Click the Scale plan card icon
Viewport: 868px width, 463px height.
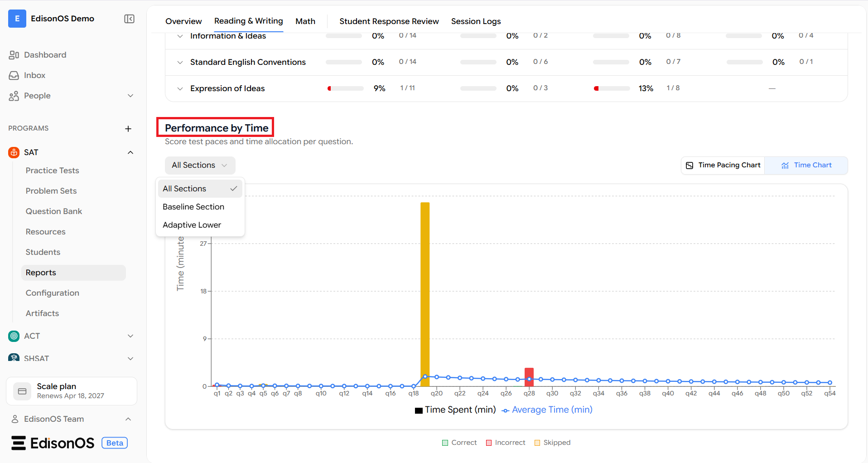point(22,391)
